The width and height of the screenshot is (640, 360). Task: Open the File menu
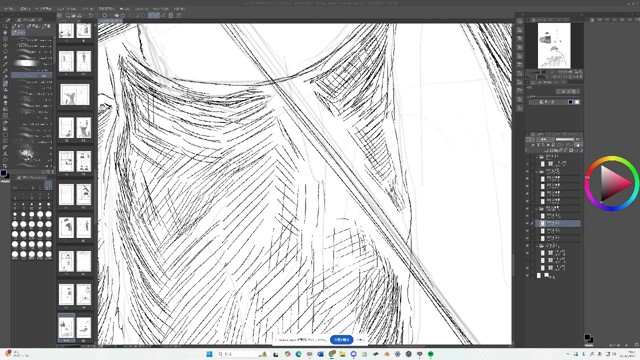(9, 8)
